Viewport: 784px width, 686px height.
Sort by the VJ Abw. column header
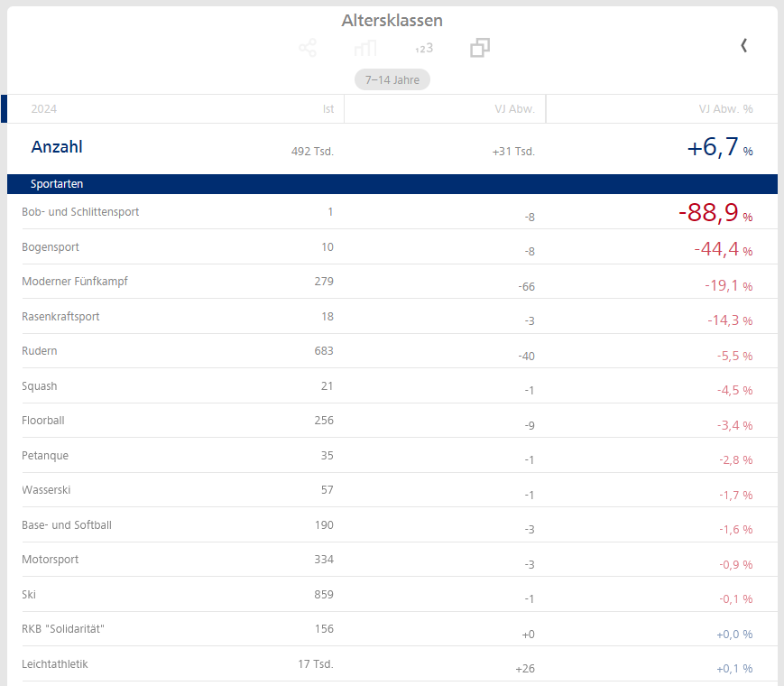(514, 109)
